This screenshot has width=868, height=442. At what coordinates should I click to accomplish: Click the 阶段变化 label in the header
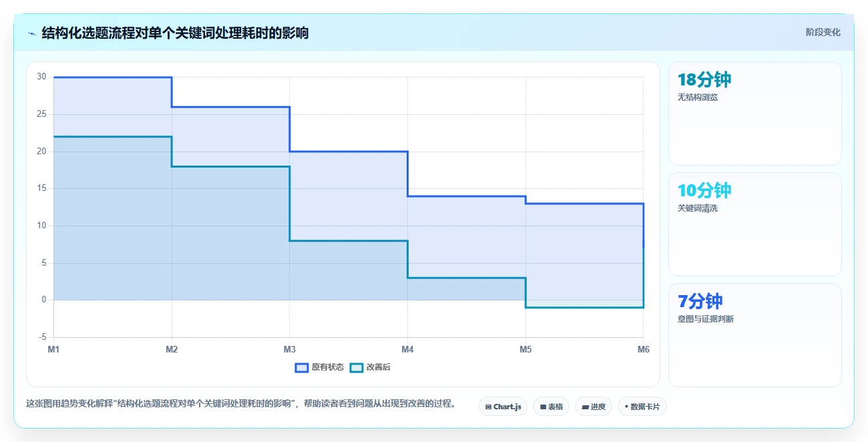click(823, 32)
